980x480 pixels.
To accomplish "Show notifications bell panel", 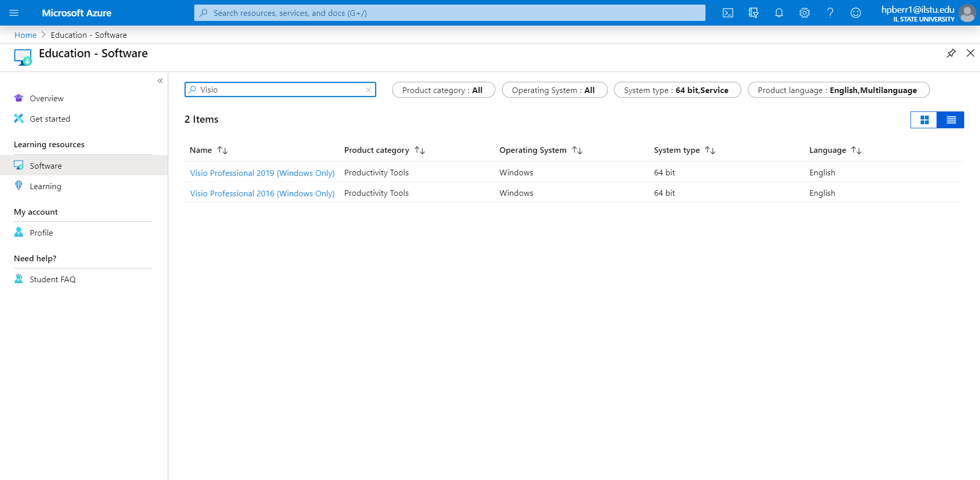I will [779, 13].
